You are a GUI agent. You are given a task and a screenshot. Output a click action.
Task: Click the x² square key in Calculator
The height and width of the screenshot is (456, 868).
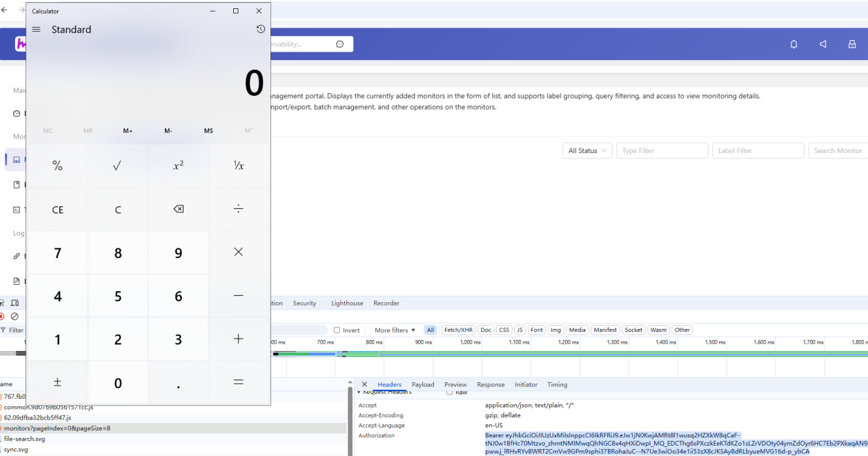pyautogui.click(x=178, y=166)
